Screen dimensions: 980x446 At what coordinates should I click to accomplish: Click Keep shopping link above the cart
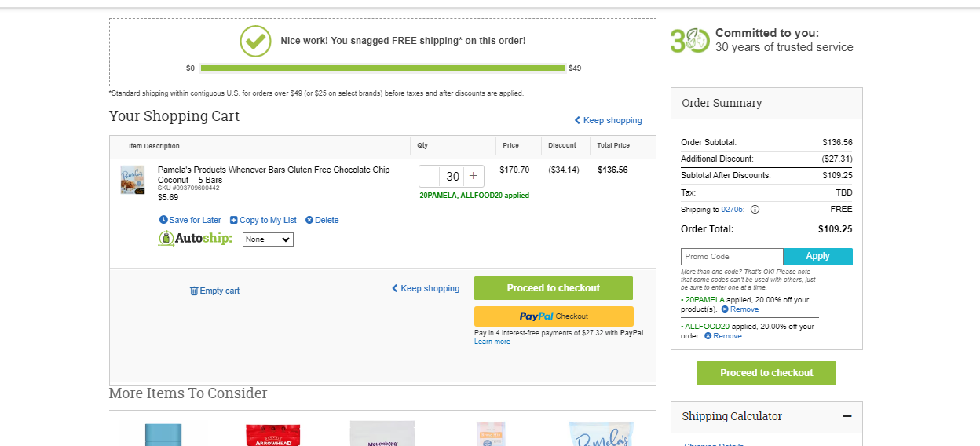click(608, 120)
